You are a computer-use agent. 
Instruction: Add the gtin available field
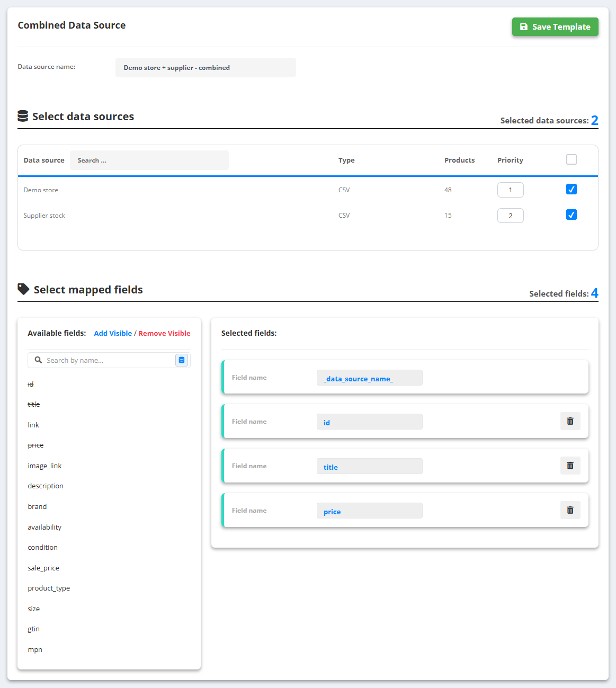pos(34,629)
